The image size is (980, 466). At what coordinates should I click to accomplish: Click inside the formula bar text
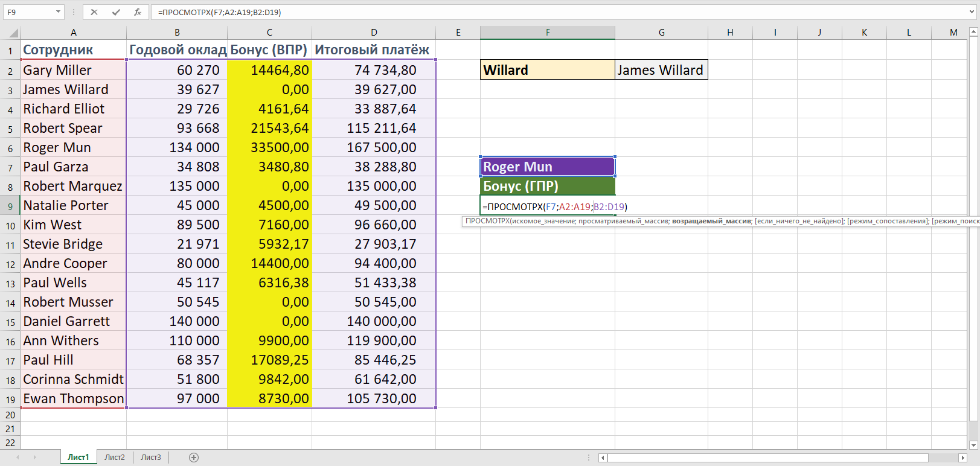220,12
